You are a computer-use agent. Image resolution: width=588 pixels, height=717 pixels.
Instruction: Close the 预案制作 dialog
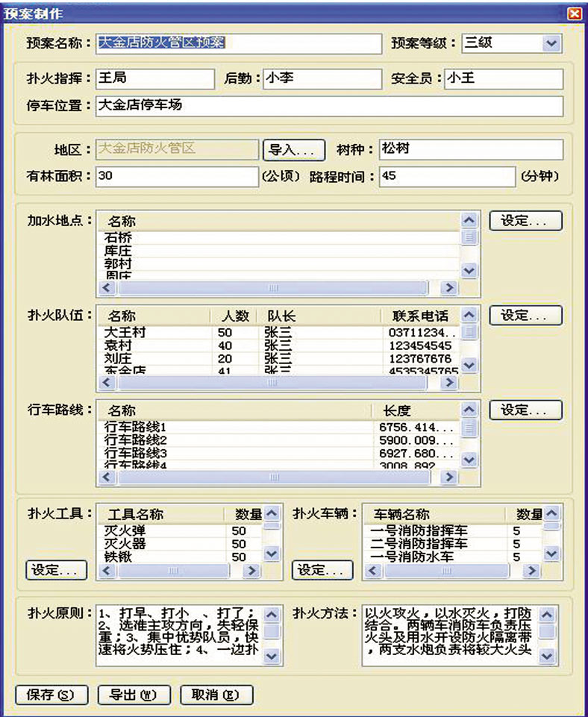574,13
